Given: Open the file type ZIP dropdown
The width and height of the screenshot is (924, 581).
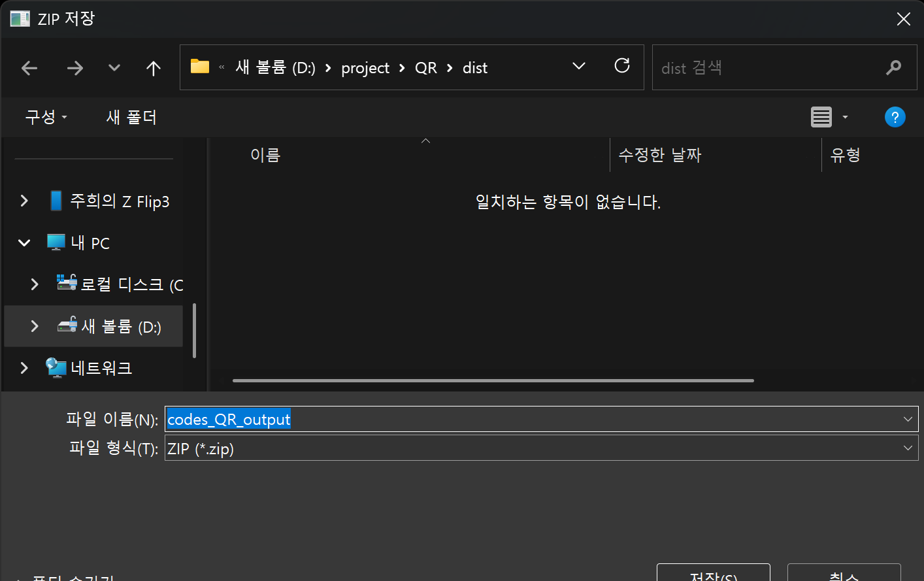Looking at the screenshot, I should click(907, 448).
